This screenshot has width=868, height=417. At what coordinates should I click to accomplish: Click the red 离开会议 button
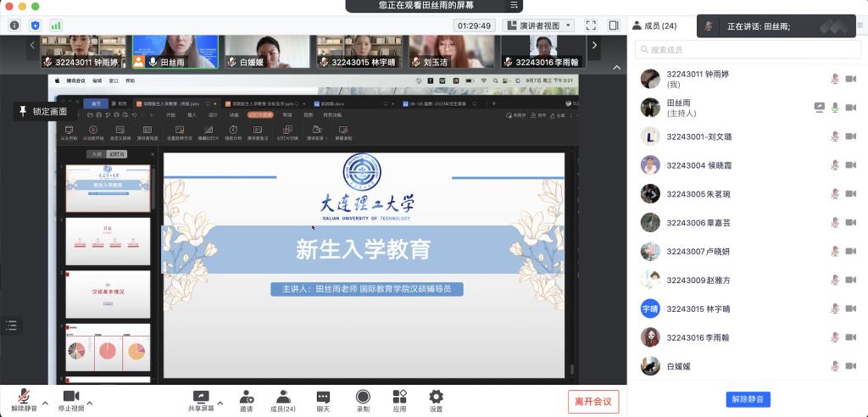click(x=593, y=401)
